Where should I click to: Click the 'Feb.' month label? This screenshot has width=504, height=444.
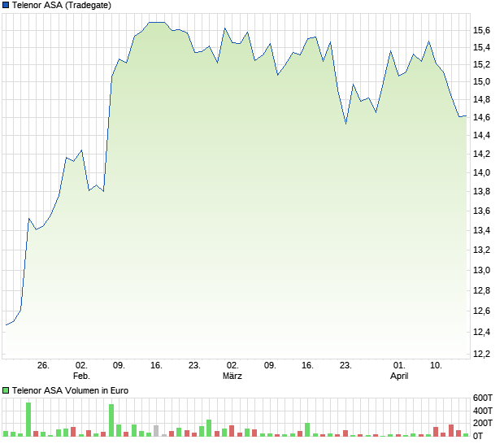coord(81,376)
